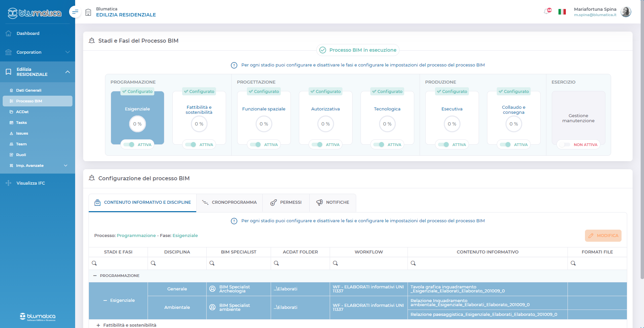This screenshot has height=328, width=644.
Task: Click the Ruoli sidebar icon
Action: tap(11, 155)
